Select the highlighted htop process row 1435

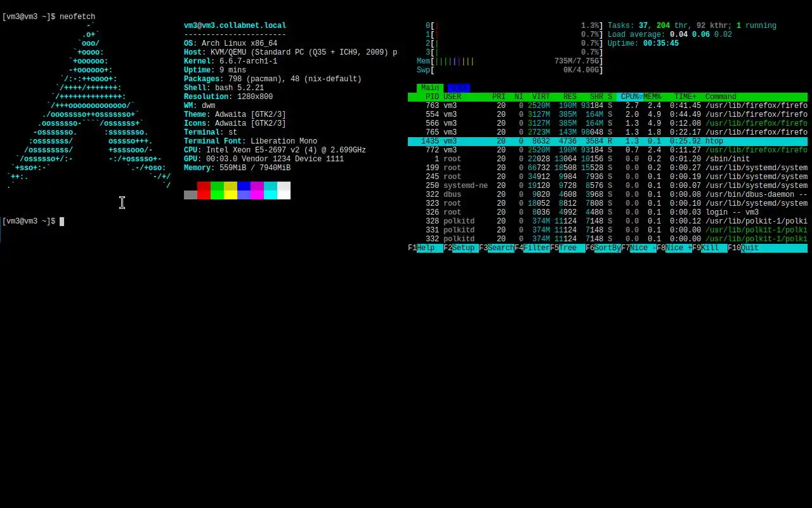[608, 141]
